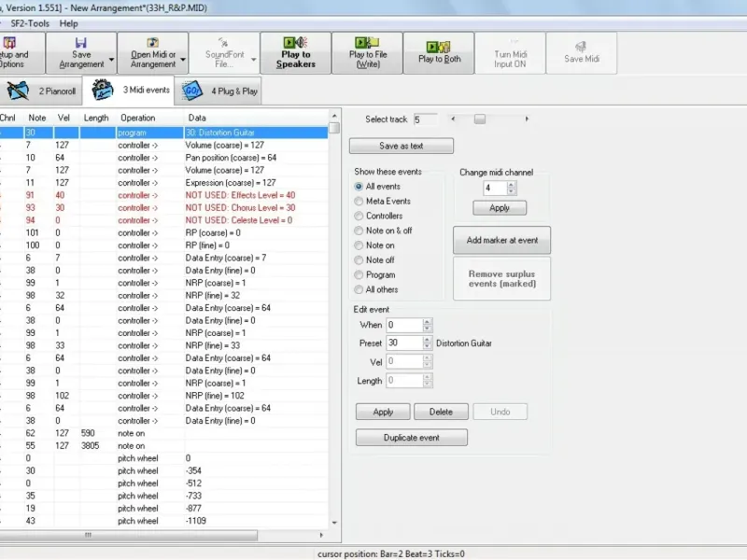Screen dimensions: 747x560
Task: Select the 'NRP (fine) = 102' row
Action: click(164, 396)
